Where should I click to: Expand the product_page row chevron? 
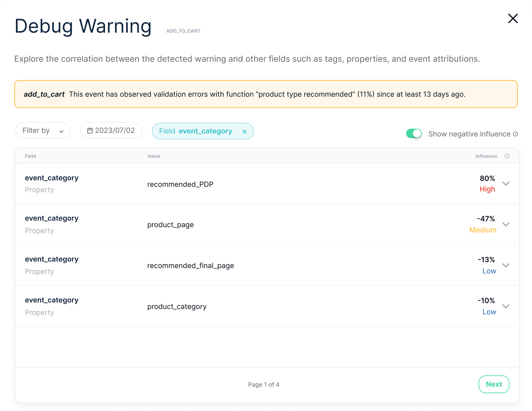pyautogui.click(x=506, y=224)
